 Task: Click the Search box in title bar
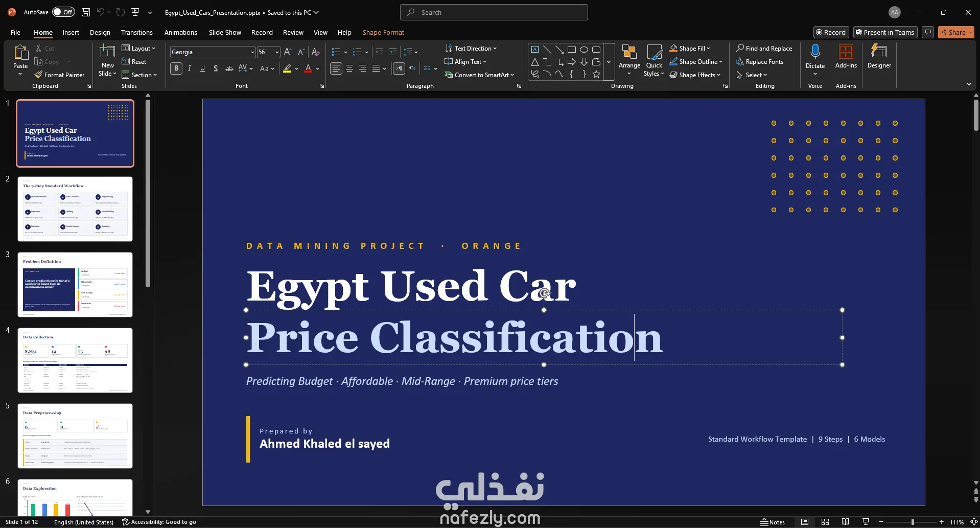(494, 12)
